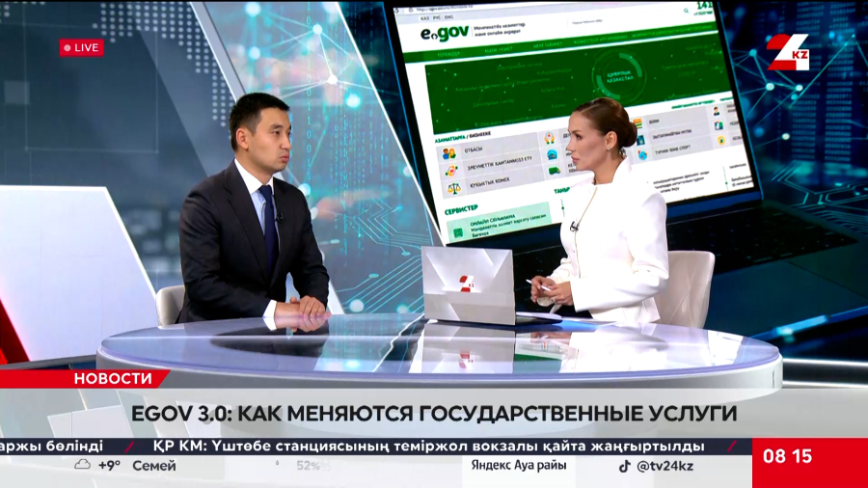This screenshot has height=488, width=868.
Task: Click the e.gov logo on the studio screen
Action: (444, 33)
